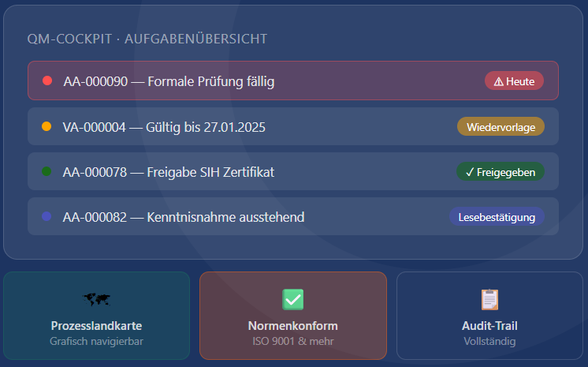Click the green status dot for AA-000078
Image resolution: width=588 pixels, height=367 pixels.
click(x=47, y=172)
